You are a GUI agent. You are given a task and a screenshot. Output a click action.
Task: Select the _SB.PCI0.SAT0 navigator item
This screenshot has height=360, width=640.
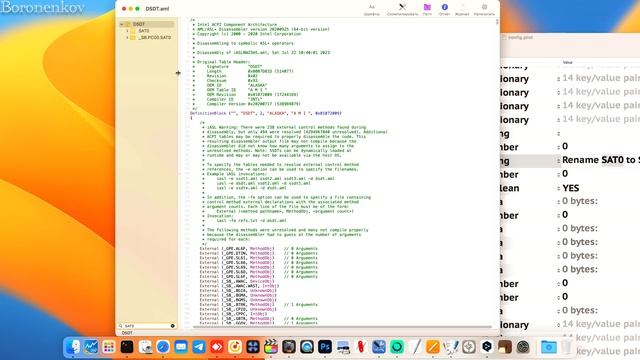click(x=154, y=38)
